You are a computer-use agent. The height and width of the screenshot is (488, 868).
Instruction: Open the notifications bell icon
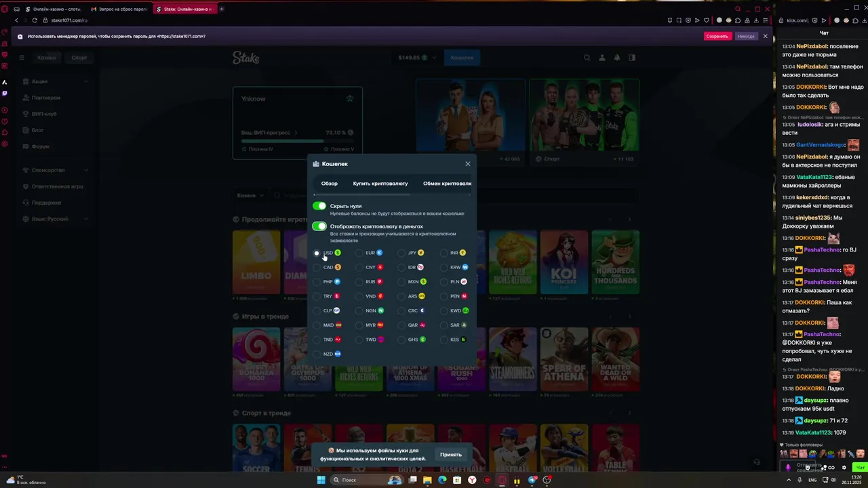[x=617, y=58]
